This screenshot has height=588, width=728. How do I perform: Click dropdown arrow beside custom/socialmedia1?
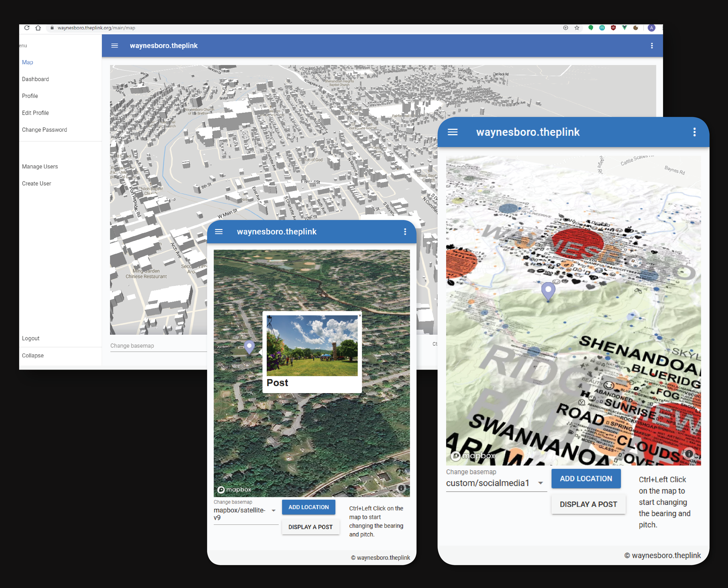point(540,483)
